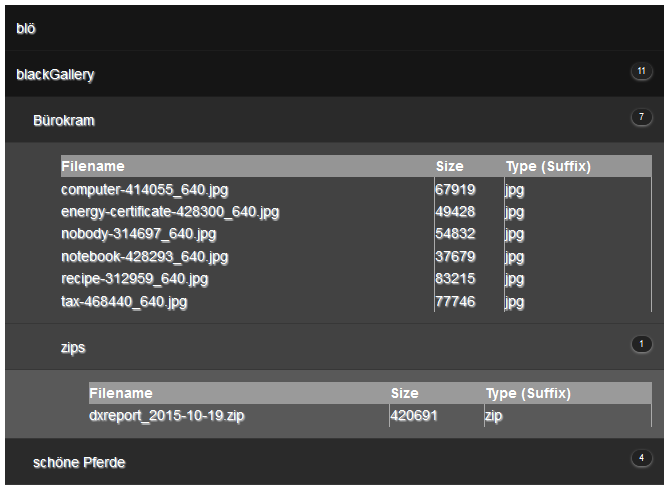Collapse the blackGallery folder row
This screenshot has width=671, height=491.
(x=56, y=75)
